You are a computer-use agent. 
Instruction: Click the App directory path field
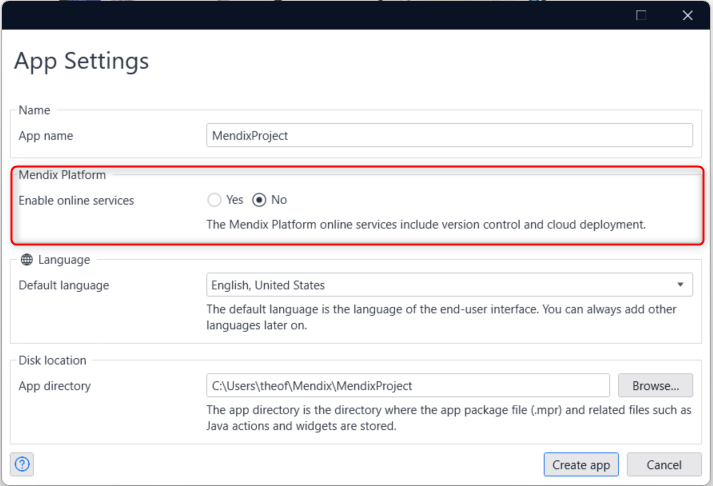point(408,386)
